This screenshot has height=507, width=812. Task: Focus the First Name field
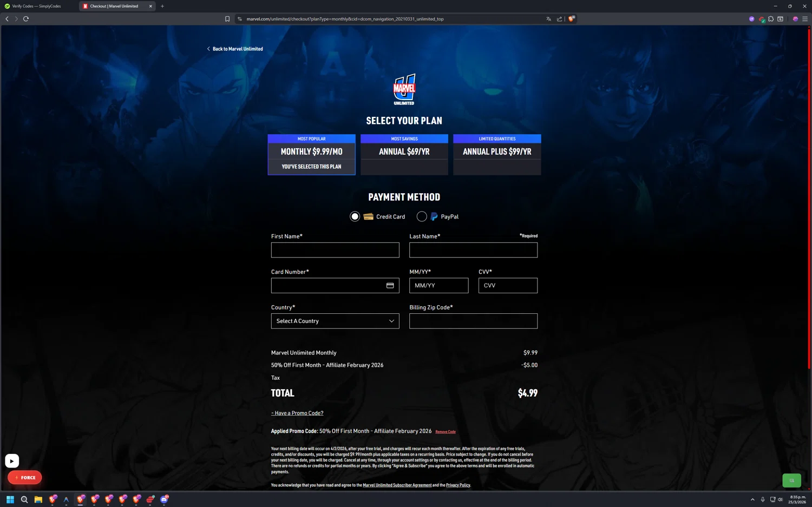335,250
